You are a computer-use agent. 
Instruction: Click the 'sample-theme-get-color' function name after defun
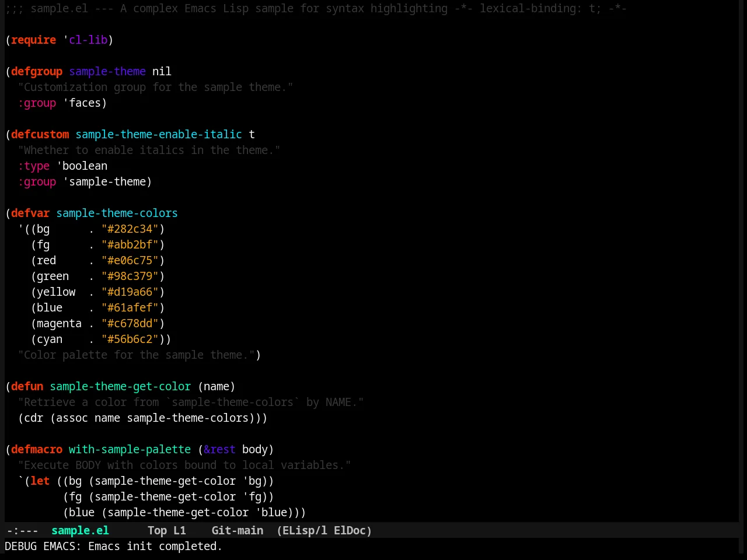coord(120,386)
